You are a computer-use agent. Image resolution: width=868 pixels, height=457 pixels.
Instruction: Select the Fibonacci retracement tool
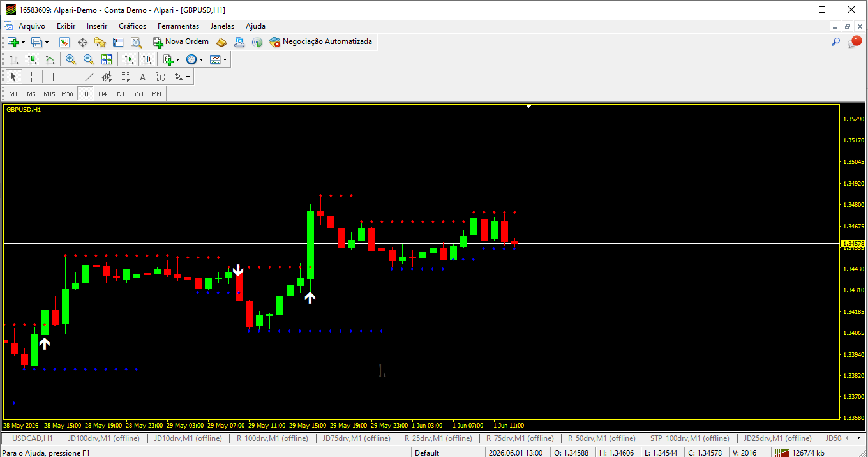click(x=125, y=77)
